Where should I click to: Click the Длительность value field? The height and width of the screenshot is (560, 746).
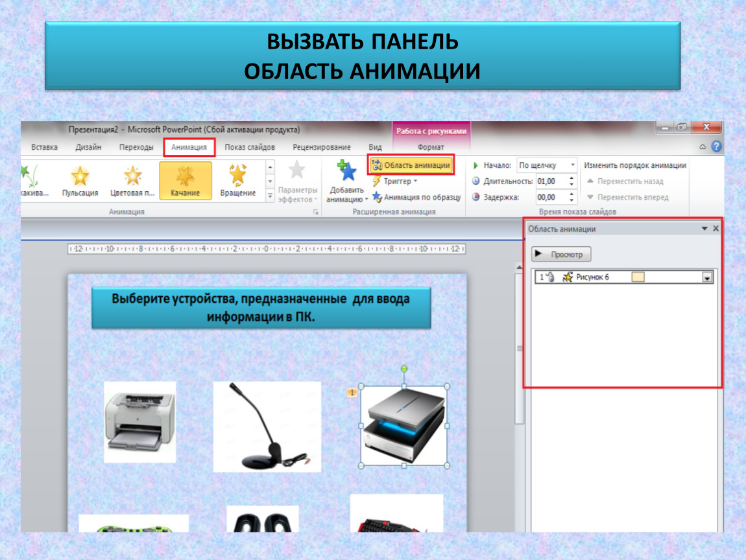(551, 181)
